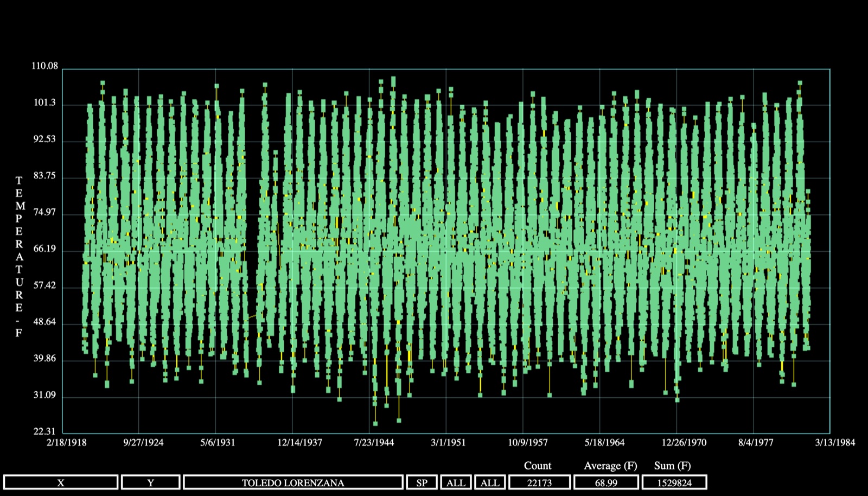The width and height of the screenshot is (868, 496).
Task: Click the 12/14/1937 date label
Action: click(x=299, y=442)
